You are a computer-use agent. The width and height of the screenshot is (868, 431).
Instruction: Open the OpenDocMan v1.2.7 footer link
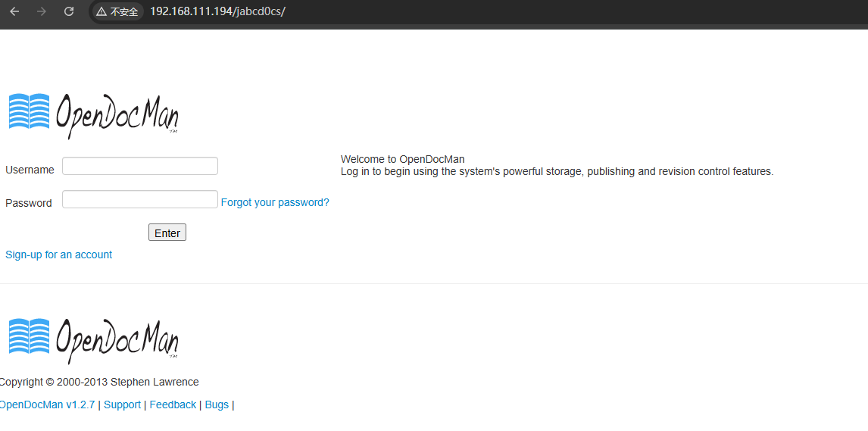pyautogui.click(x=47, y=404)
